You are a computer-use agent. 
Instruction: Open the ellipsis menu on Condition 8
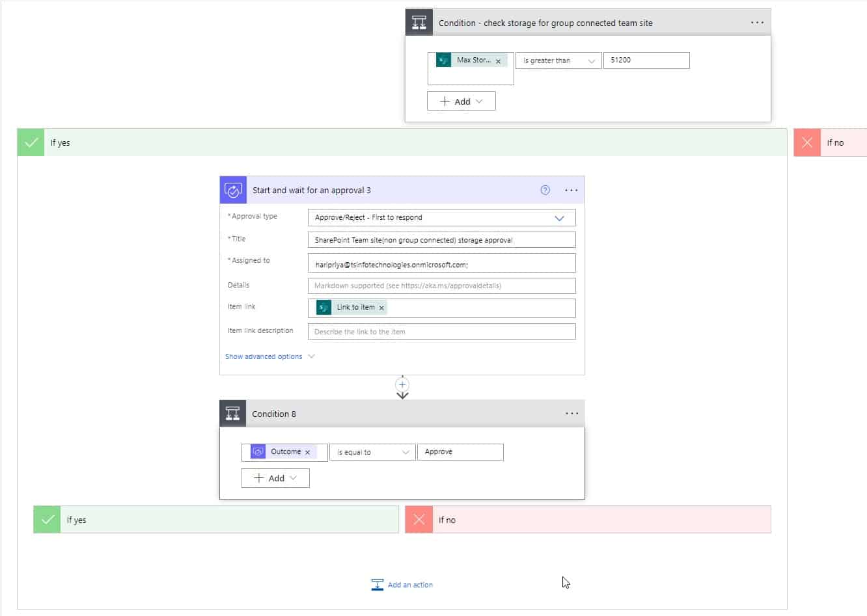click(x=571, y=413)
